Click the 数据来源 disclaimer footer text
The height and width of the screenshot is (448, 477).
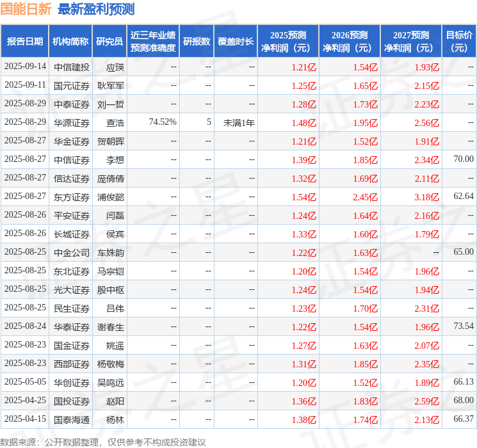point(103,442)
